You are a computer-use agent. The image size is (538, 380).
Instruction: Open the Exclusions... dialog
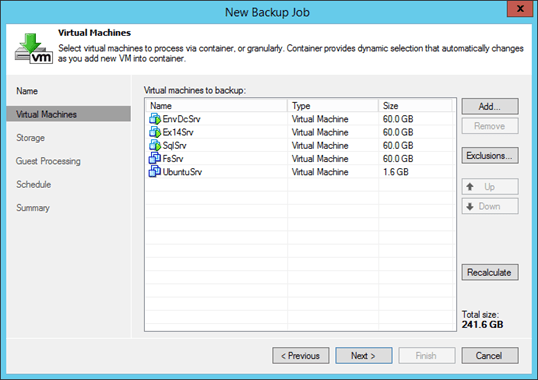click(490, 155)
